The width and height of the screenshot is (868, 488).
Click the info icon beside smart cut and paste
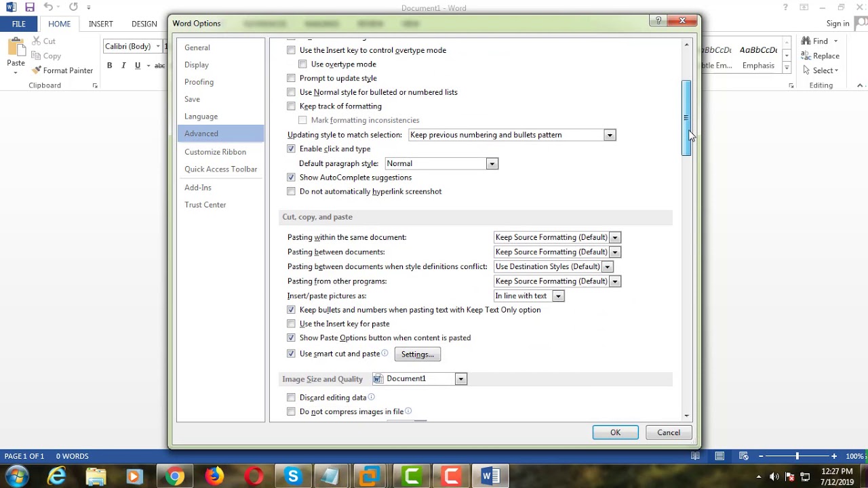(x=384, y=353)
